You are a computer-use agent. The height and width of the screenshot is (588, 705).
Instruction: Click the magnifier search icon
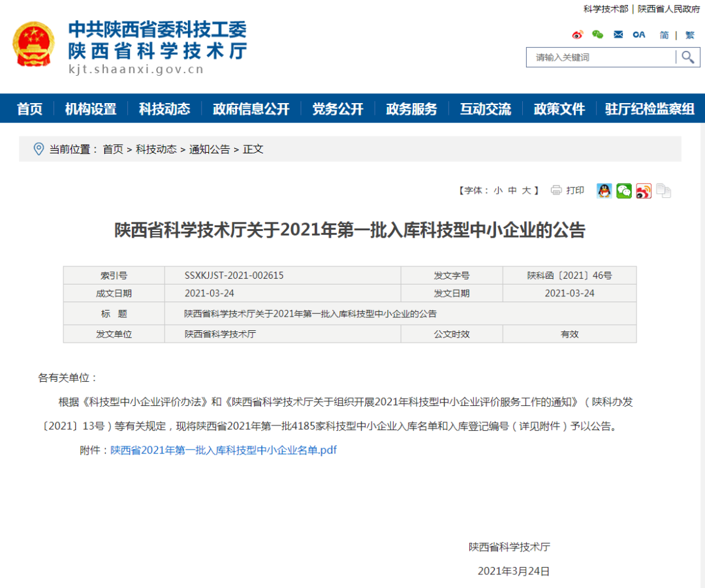(x=687, y=57)
